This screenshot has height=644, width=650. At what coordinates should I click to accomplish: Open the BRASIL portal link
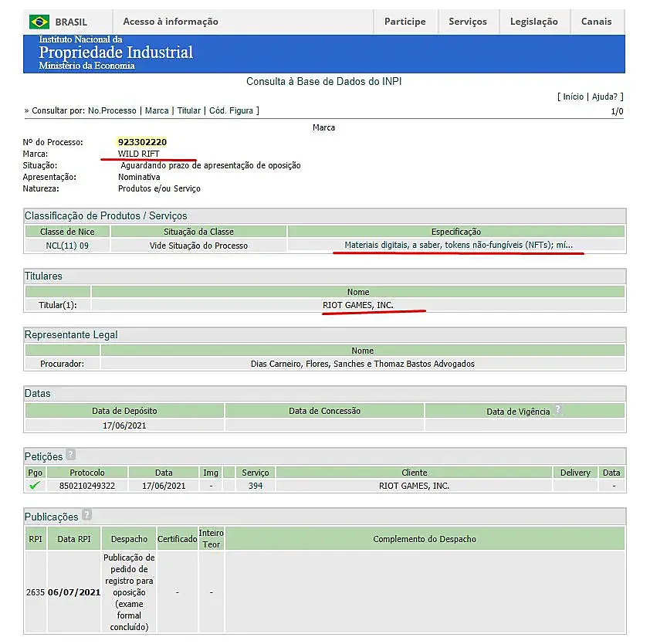tap(71, 22)
